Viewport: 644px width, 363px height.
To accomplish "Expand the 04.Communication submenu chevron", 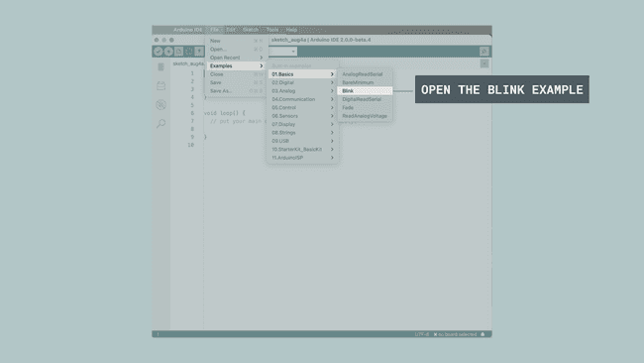I will (332, 99).
